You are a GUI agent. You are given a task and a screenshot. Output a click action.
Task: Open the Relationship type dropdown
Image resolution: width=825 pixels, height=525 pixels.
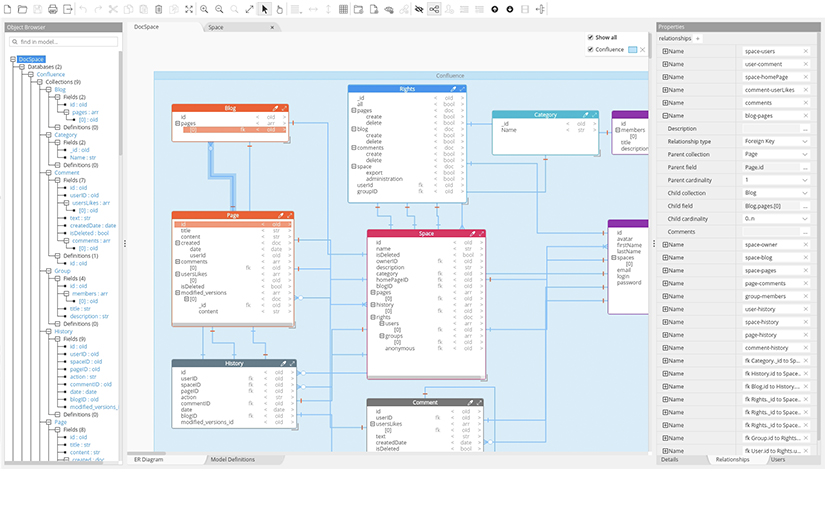click(x=804, y=142)
